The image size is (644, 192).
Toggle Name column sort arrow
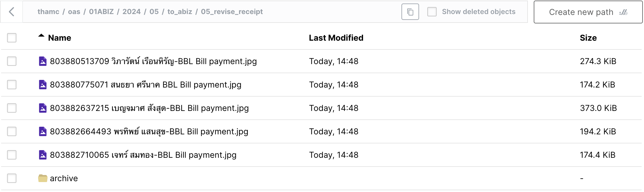pos(41,36)
